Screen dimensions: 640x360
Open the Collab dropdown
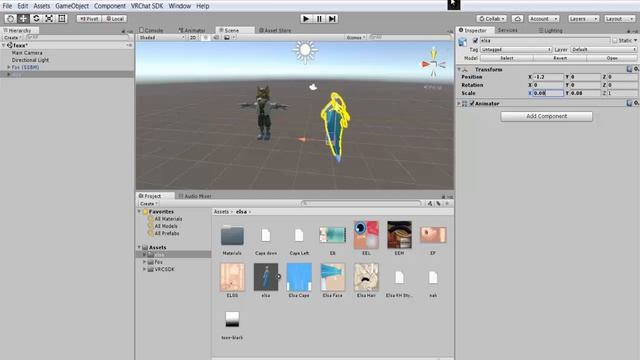coord(491,19)
